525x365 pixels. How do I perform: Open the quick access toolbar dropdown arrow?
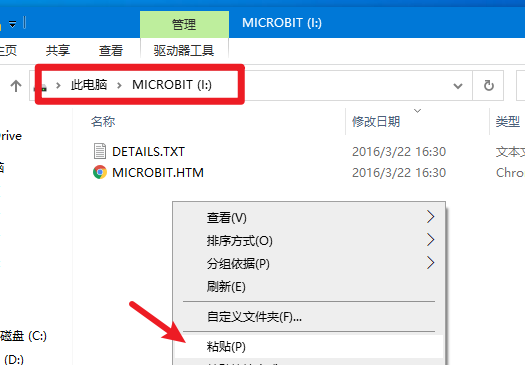pos(12,24)
